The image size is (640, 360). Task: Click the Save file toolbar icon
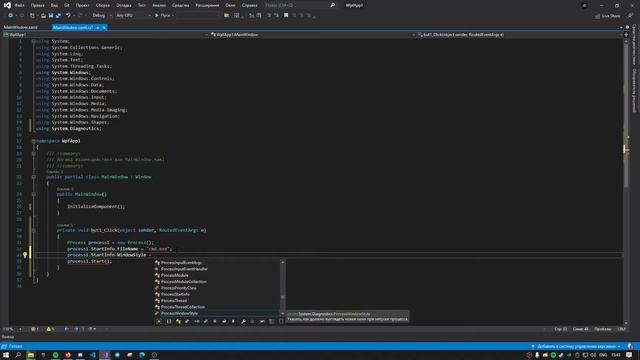[x=51, y=15]
